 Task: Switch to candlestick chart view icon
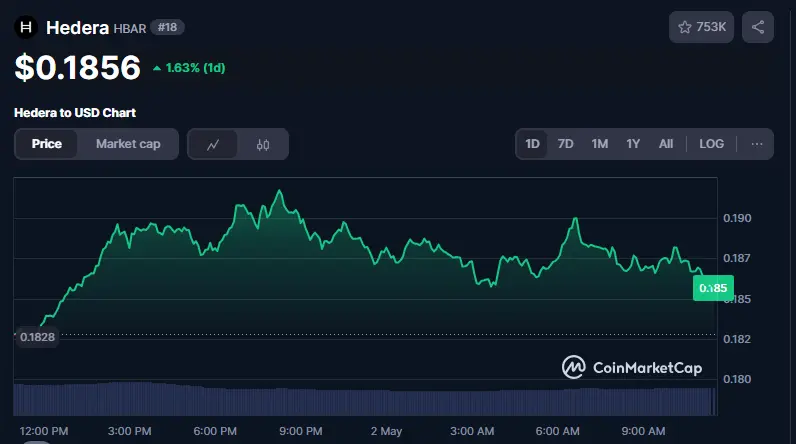(x=263, y=145)
